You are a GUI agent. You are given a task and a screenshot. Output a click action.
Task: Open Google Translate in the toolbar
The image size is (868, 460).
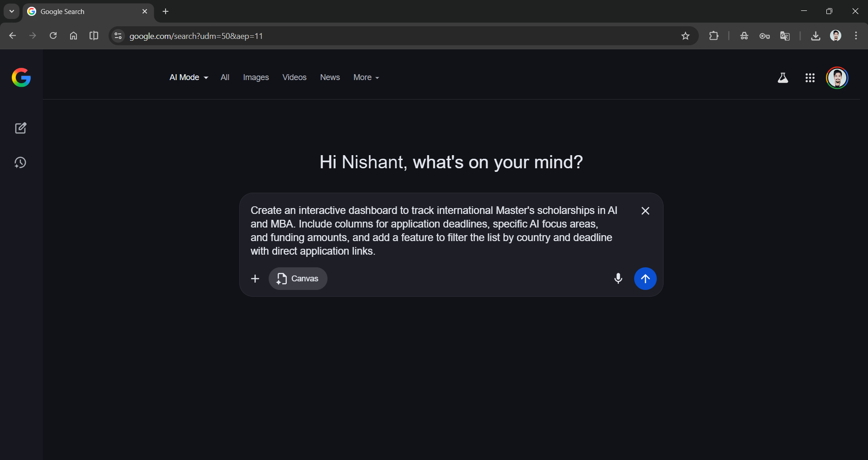(x=785, y=36)
